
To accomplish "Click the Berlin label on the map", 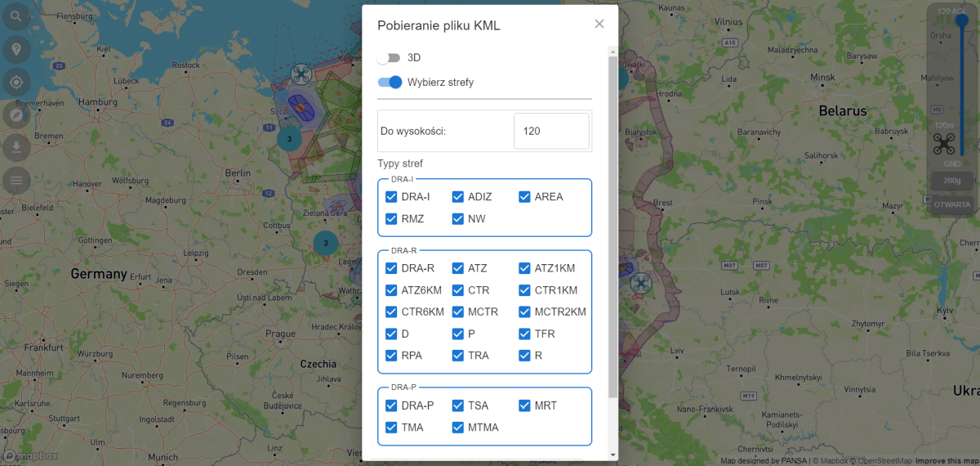I will click(x=238, y=173).
